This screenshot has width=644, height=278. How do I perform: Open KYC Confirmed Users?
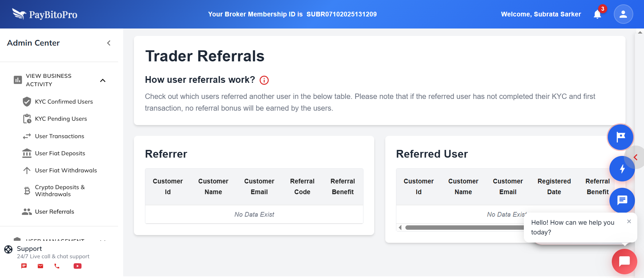click(x=64, y=102)
